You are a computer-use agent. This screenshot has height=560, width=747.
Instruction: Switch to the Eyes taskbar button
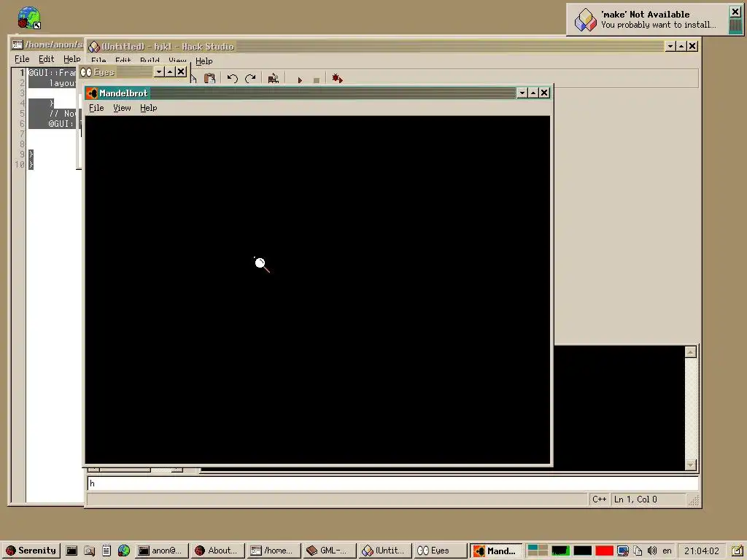(441, 551)
